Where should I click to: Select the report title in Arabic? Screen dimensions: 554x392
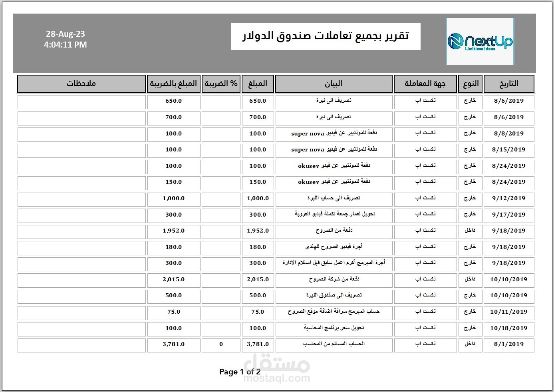coord(326,36)
